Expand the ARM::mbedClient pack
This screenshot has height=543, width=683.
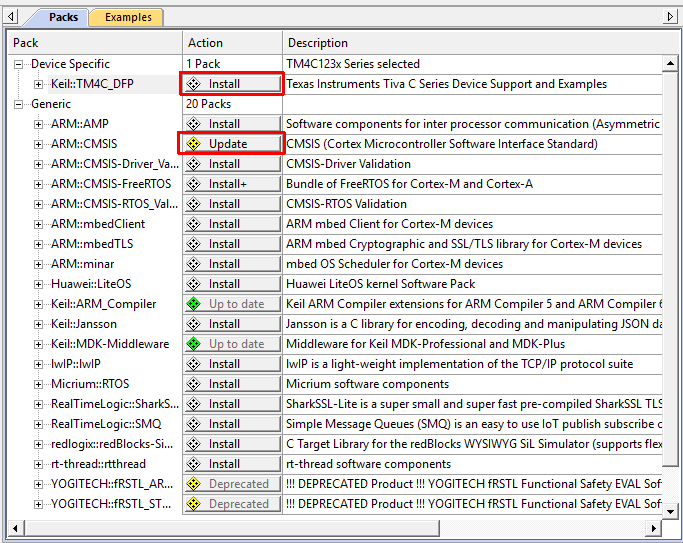click(38, 224)
